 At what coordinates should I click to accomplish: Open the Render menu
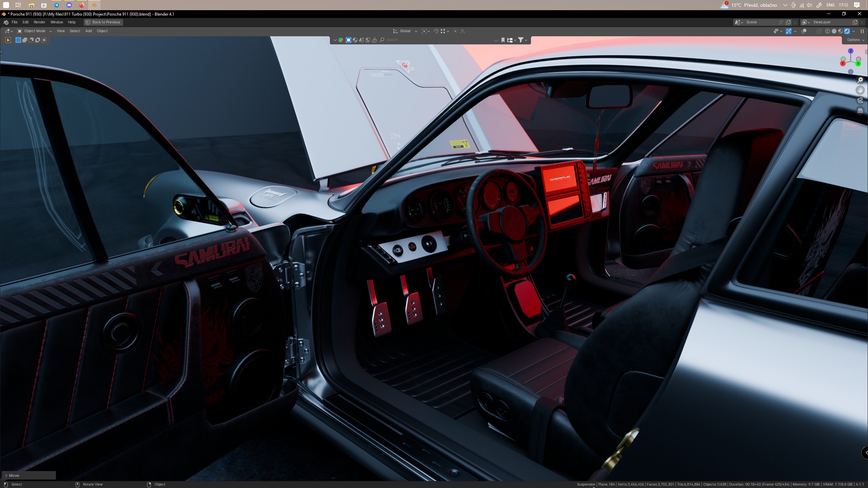coord(39,22)
